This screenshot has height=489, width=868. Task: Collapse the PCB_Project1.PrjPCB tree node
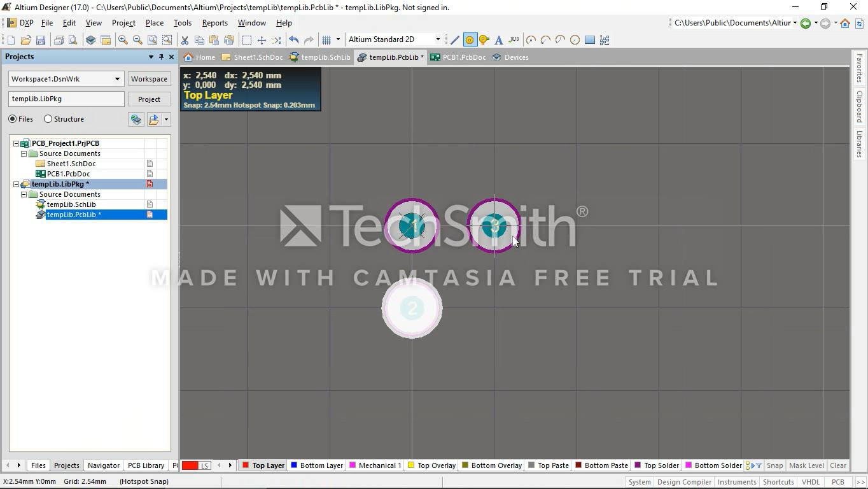(x=17, y=143)
